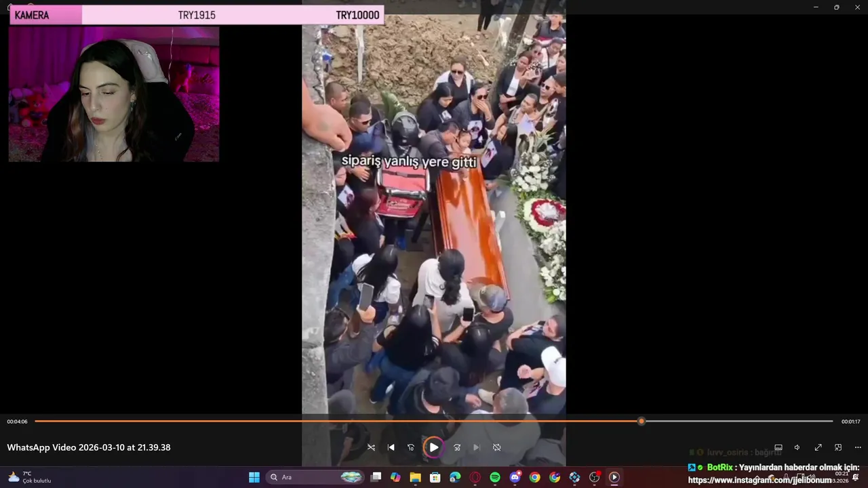Click the Media Player taskbar icon
Screen dimensions: 868x488
tap(614, 477)
